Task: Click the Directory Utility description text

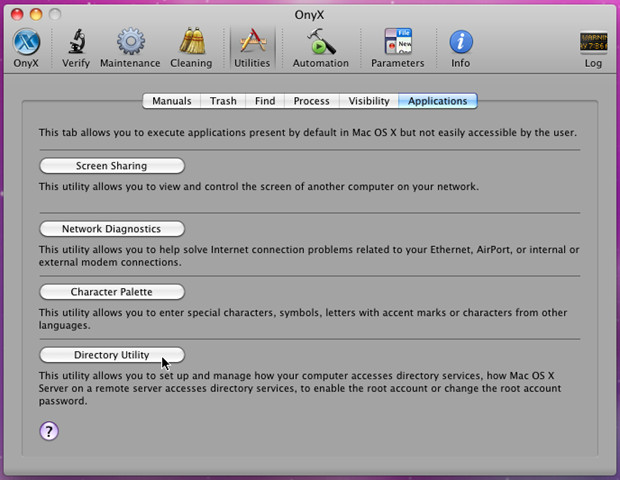Action: (x=300, y=388)
